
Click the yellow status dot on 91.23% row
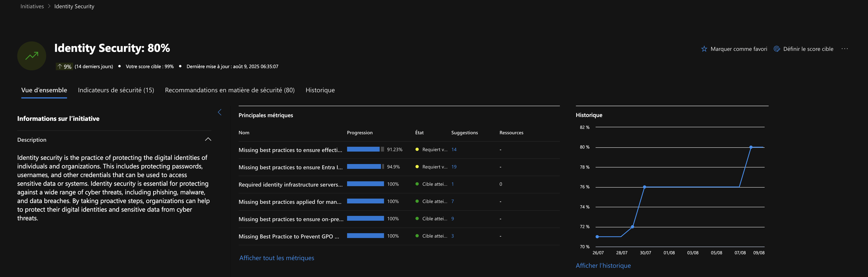coord(417,150)
